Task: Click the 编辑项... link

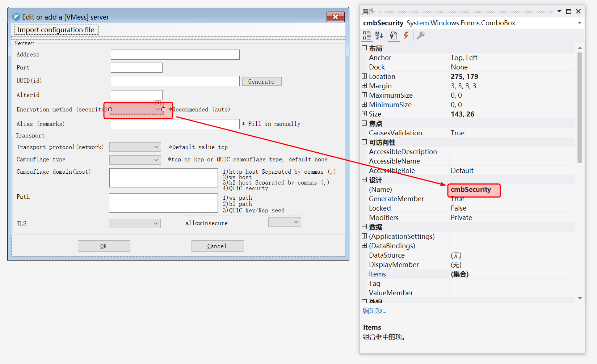Action: (375, 311)
